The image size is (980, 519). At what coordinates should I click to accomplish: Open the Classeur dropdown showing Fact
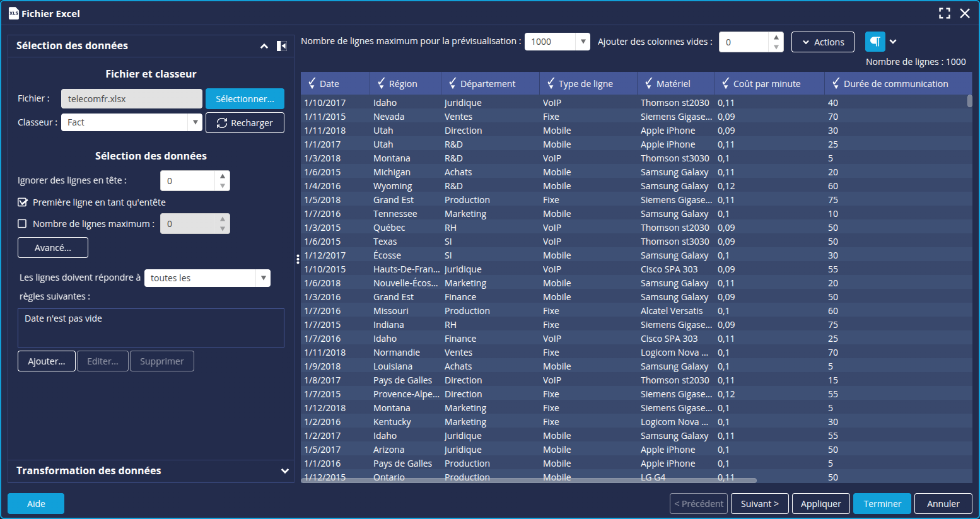195,122
